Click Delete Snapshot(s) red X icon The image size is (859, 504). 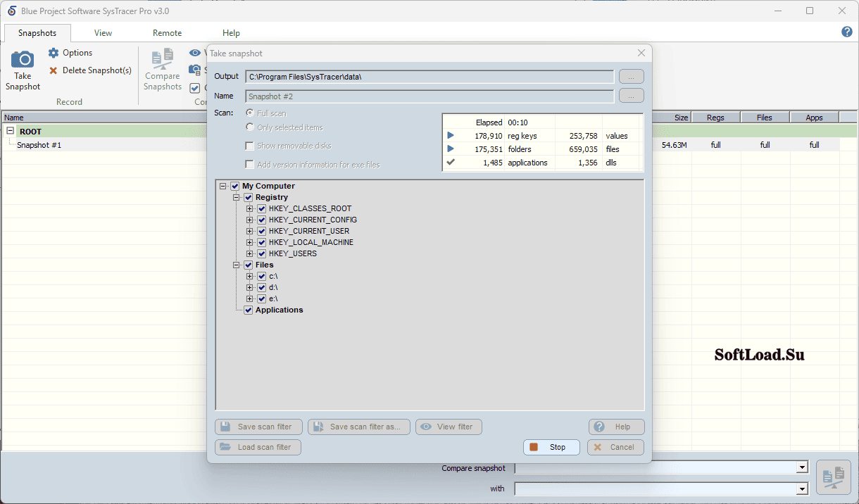(x=54, y=70)
